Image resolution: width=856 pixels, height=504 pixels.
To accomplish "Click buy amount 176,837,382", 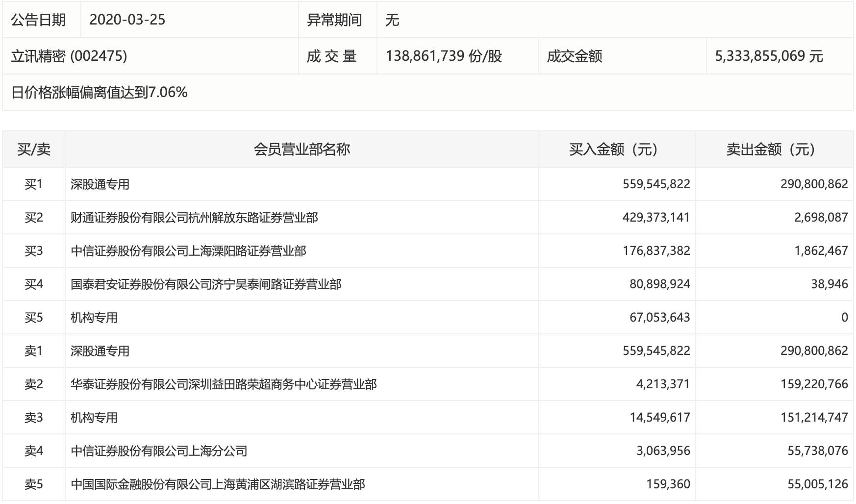I will pyautogui.click(x=656, y=251).
